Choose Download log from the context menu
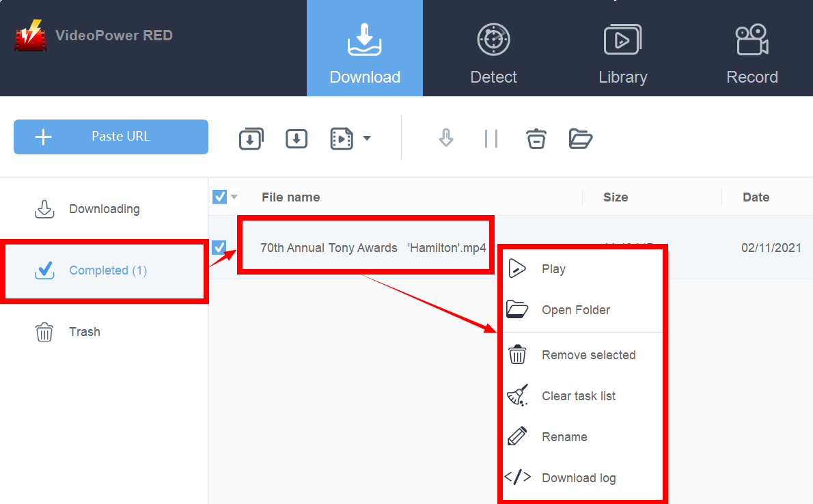The width and height of the screenshot is (813, 504). 583,478
